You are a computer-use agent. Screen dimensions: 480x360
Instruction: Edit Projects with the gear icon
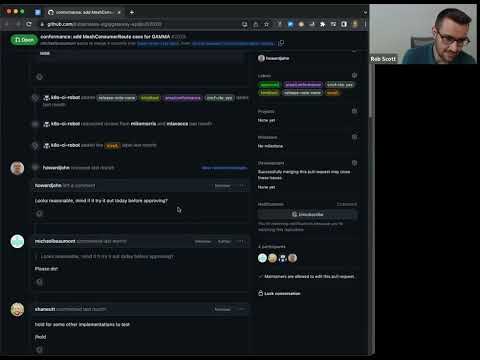(x=354, y=111)
